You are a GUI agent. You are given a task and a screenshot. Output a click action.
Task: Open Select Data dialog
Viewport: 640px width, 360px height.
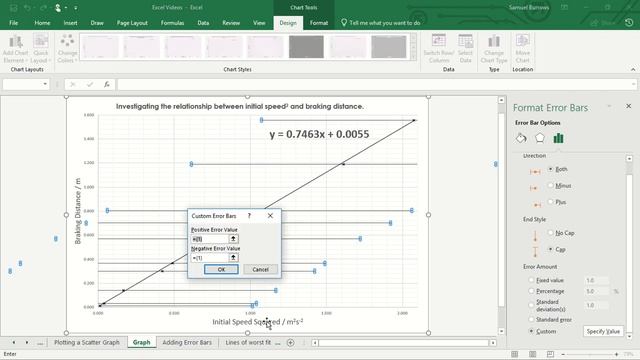(x=465, y=49)
